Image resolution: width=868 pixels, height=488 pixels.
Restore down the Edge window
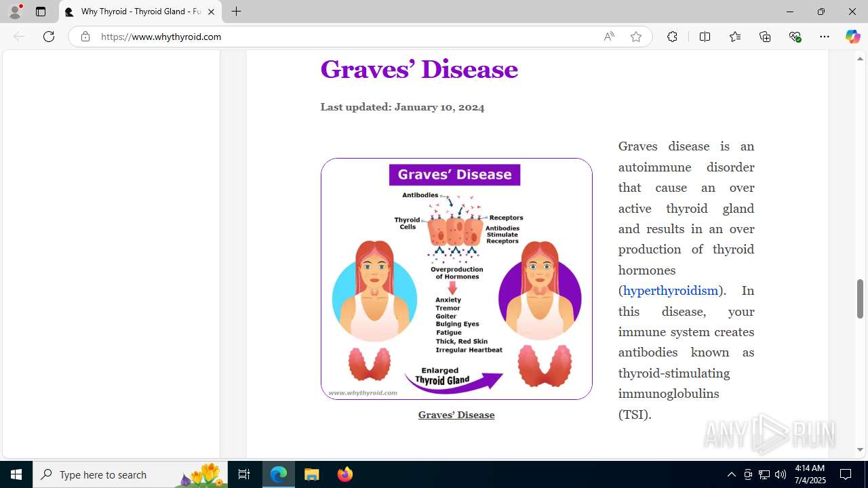pos(821,12)
